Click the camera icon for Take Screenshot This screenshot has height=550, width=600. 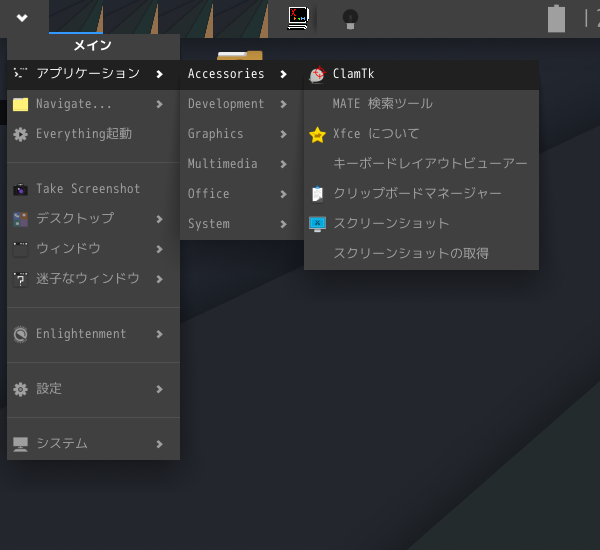[x=20, y=189]
